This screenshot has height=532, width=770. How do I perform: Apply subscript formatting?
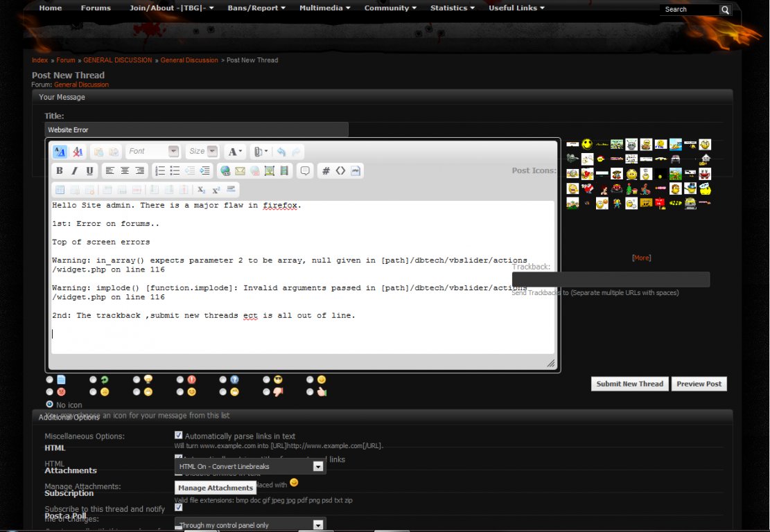pos(201,189)
